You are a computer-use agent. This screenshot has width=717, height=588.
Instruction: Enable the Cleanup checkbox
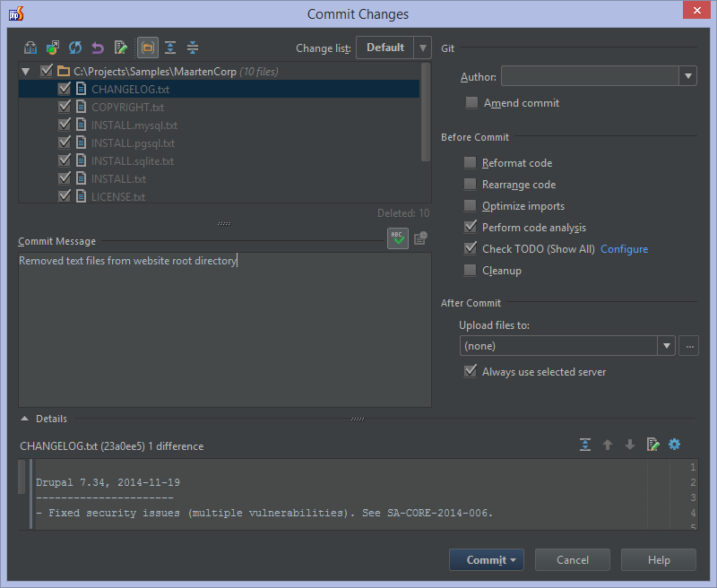[470, 270]
